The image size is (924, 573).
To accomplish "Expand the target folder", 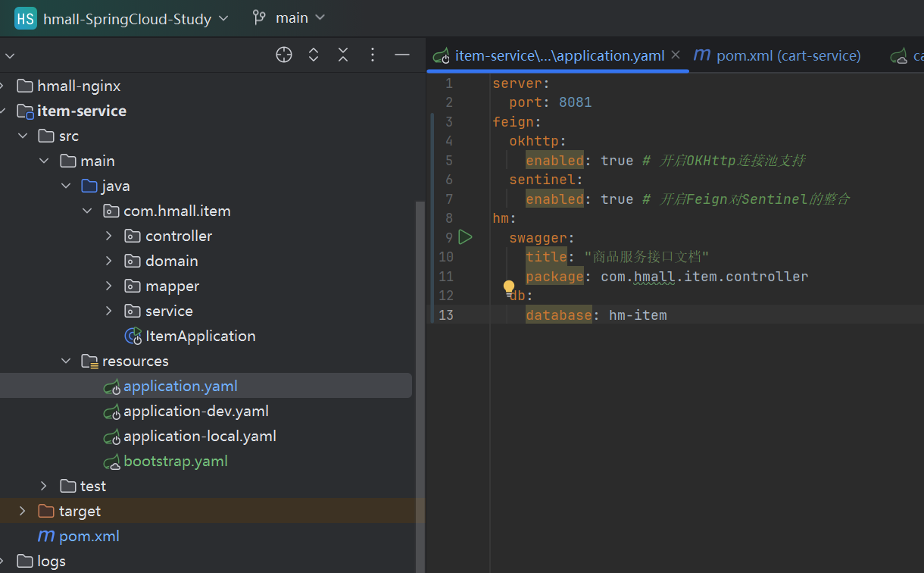I will tap(21, 511).
